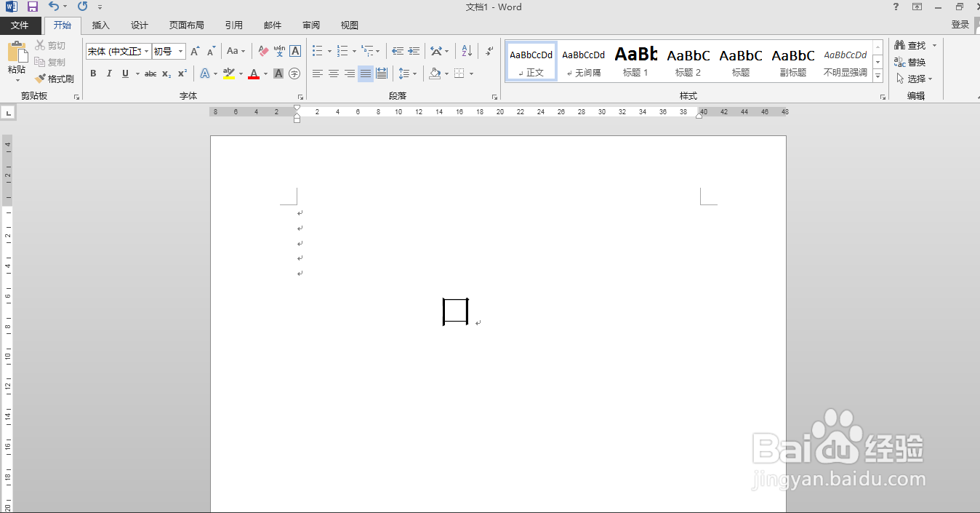Decrease font size with the shrink-font icon
Viewport: 980px width, 513px height.
point(211,52)
